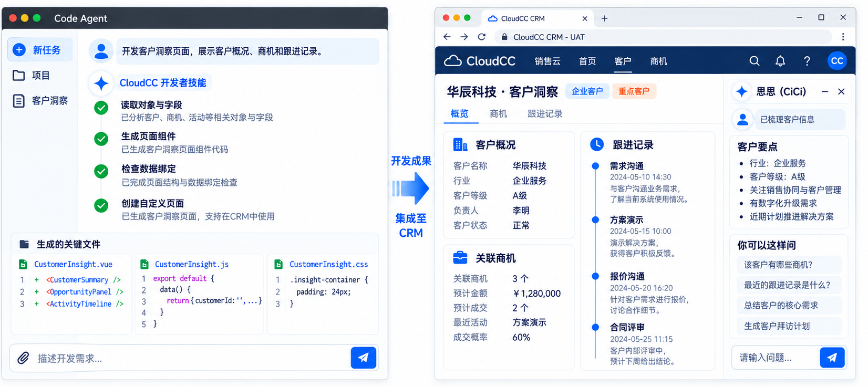Open 项目 folder in Code Agent sidebar
The height and width of the screenshot is (387, 868).
pos(31,76)
